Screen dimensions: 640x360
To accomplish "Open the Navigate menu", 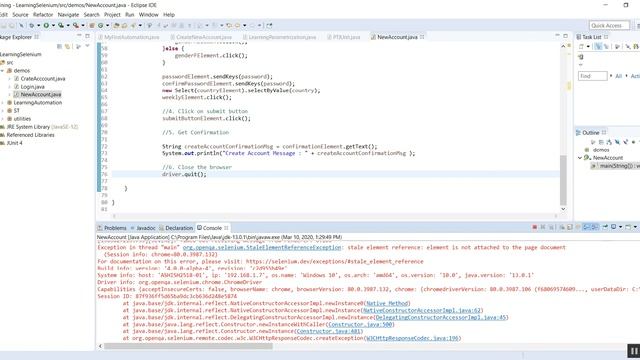I will (68, 15).
